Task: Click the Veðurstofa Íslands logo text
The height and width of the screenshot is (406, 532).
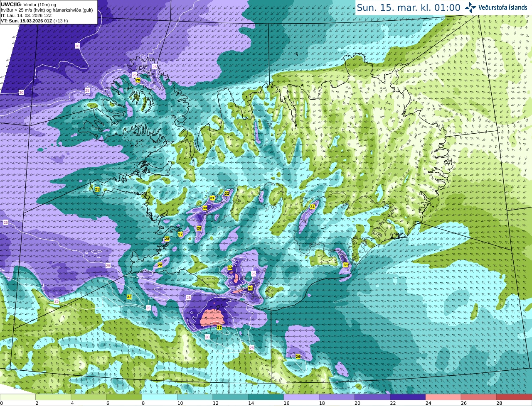Action: pyautogui.click(x=502, y=7)
